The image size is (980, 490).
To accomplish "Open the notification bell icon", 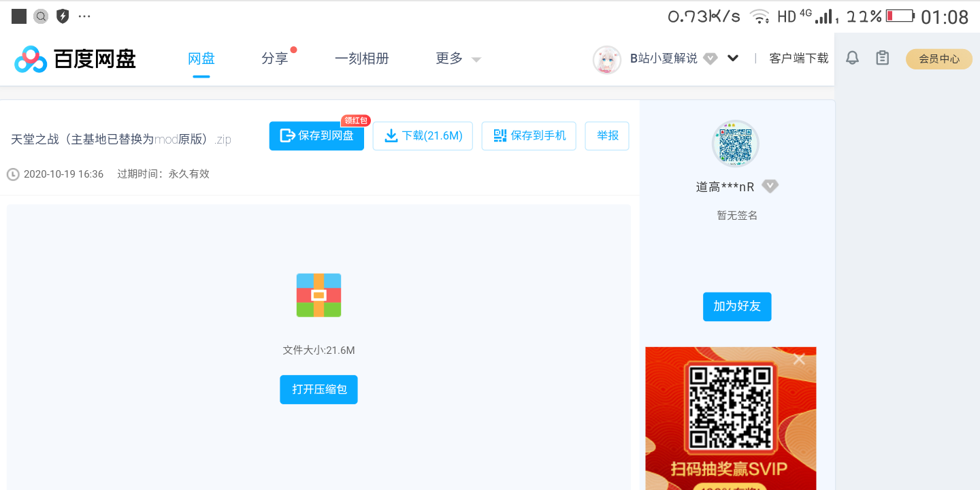I will 852,59.
